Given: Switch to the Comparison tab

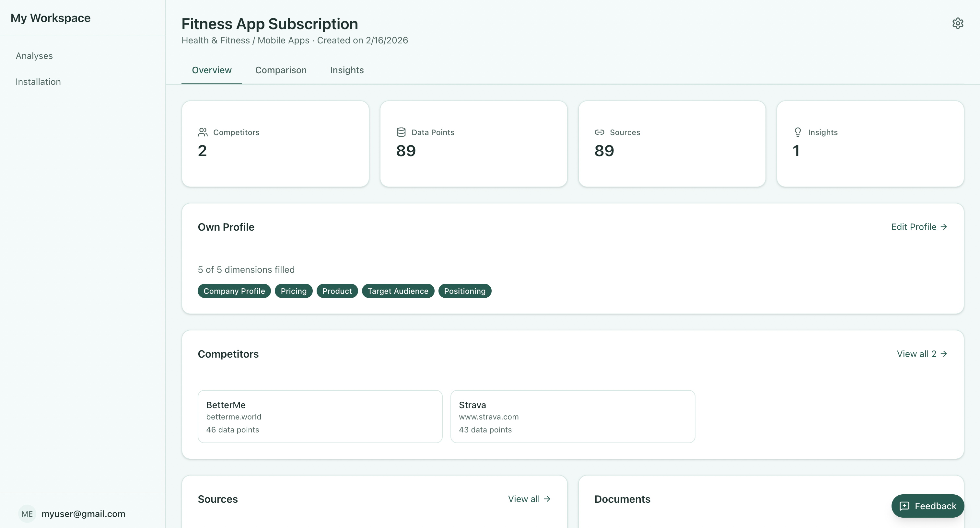Looking at the screenshot, I should (x=281, y=70).
